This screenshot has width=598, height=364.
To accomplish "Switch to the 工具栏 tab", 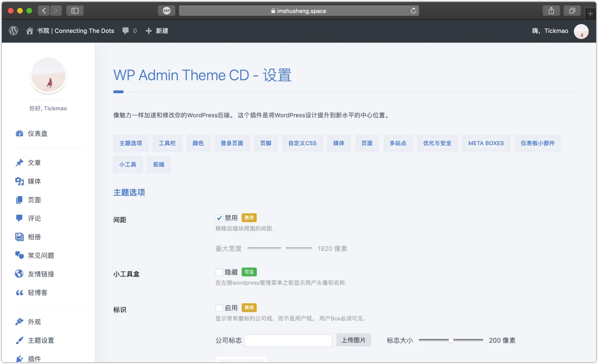I will coord(167,143).
